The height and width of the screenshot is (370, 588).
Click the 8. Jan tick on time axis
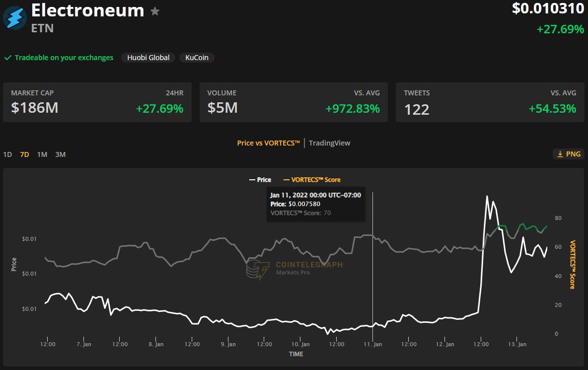(x=156, y=344)
